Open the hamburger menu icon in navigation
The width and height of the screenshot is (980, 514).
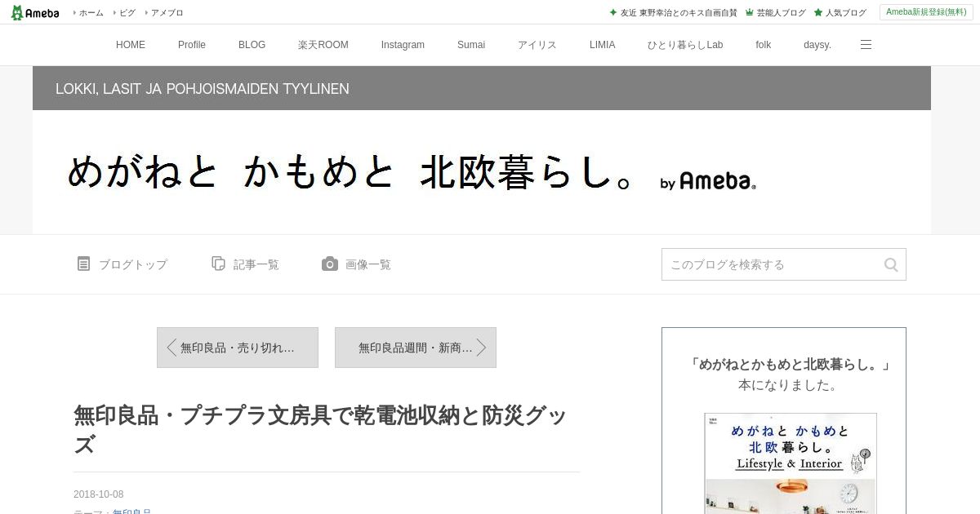(x=866, y=45)
